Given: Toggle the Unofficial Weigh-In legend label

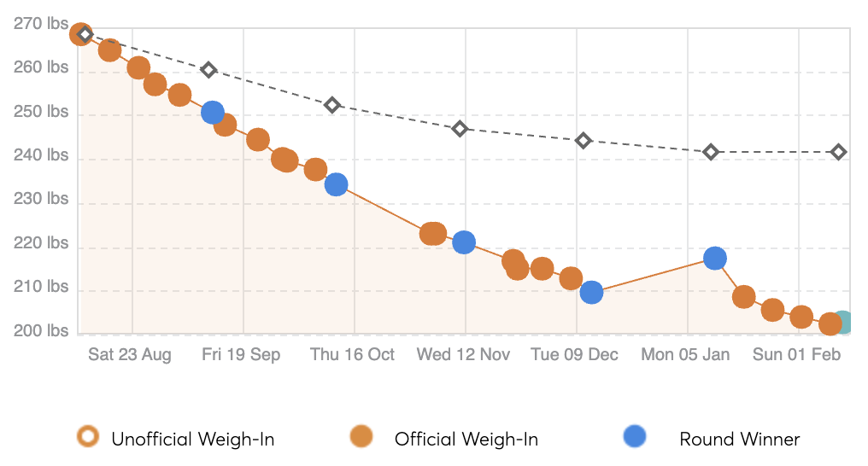Looking at the screenshot, I should point(192,440).
